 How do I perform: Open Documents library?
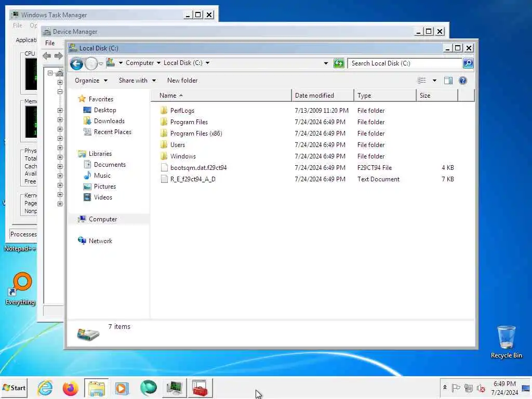pos(110,165)
